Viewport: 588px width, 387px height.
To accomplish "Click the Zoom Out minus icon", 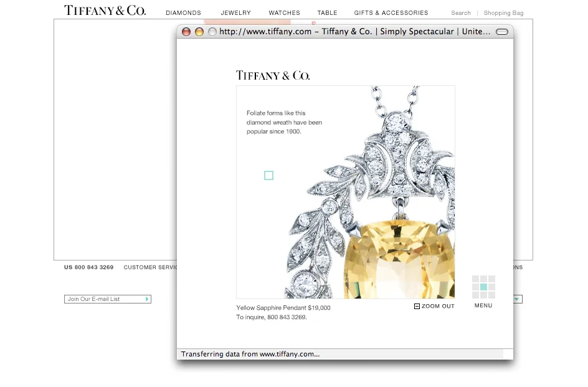I will tap(417, 306).
